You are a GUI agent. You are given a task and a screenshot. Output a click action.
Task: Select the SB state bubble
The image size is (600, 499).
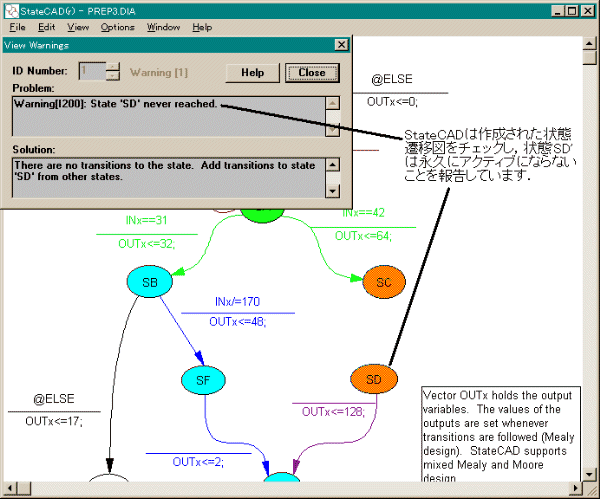[150, 283]
